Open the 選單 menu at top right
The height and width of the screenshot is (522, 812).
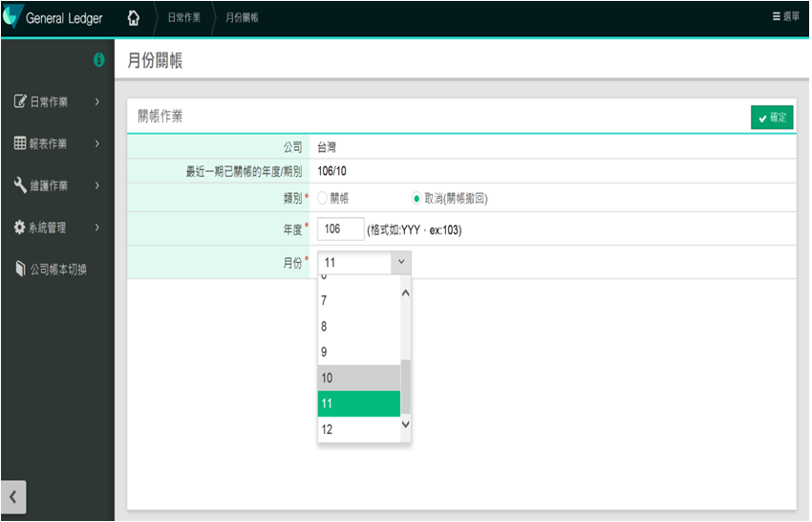pyautogui.click(x=785, y=17)
